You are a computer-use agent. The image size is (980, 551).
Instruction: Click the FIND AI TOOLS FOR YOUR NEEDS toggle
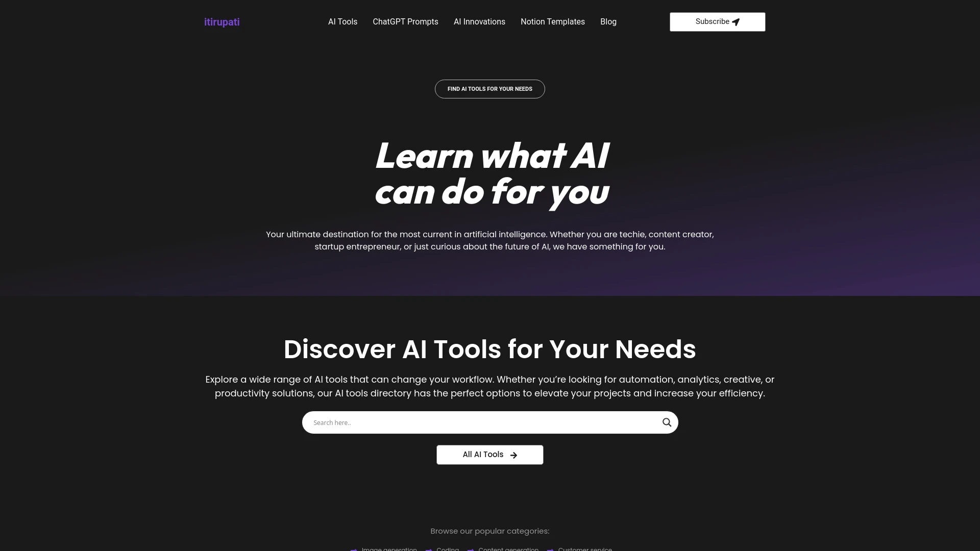(x=490, y=89)
